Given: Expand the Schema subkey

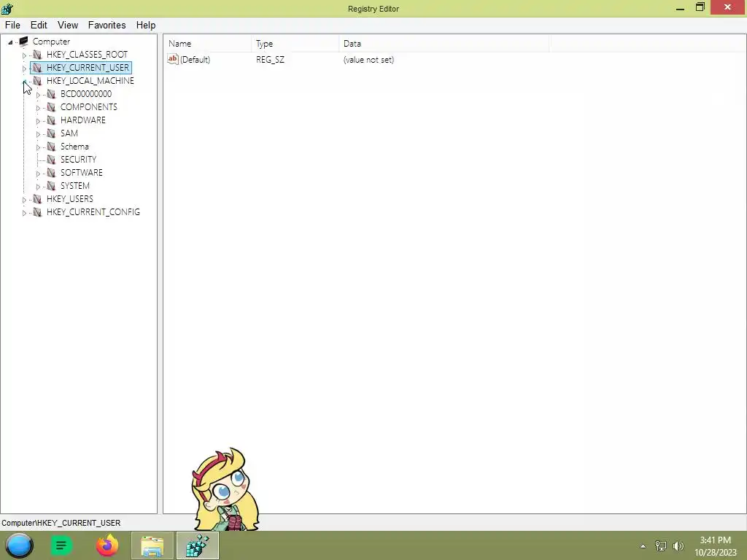Looking at the screenshot, I should point(38,147).
